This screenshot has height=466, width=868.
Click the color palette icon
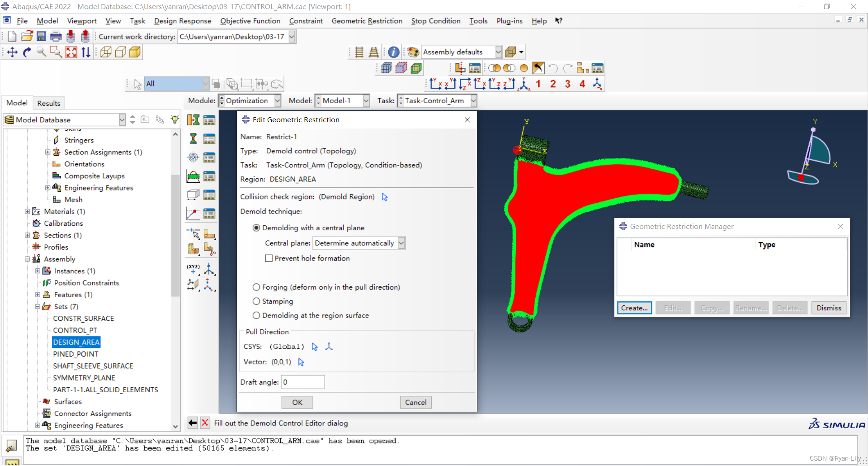[413, 52]
